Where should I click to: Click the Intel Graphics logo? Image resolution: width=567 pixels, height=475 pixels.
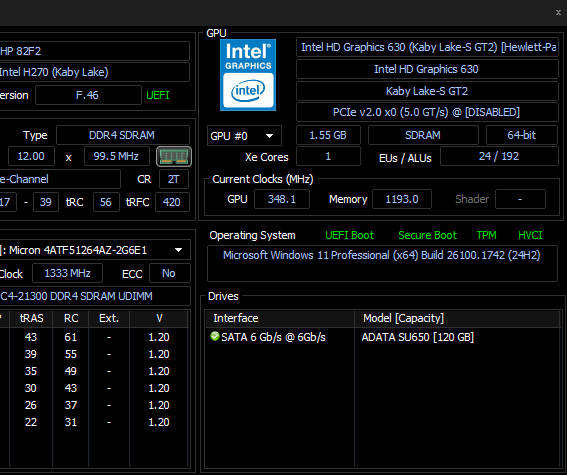(x=248, y=75)
